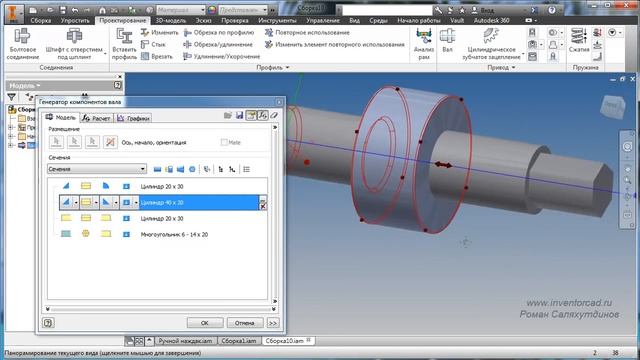Close the Генератор компонентов вала dialog
This screenshot has height=360, width=640.
[x=279, y=102]
